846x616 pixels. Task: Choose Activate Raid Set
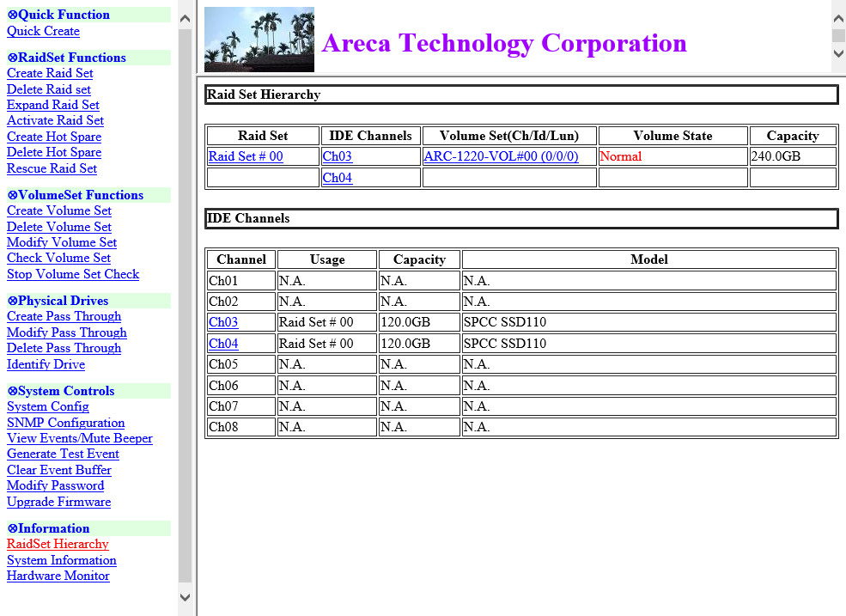(x=55, y=121)
